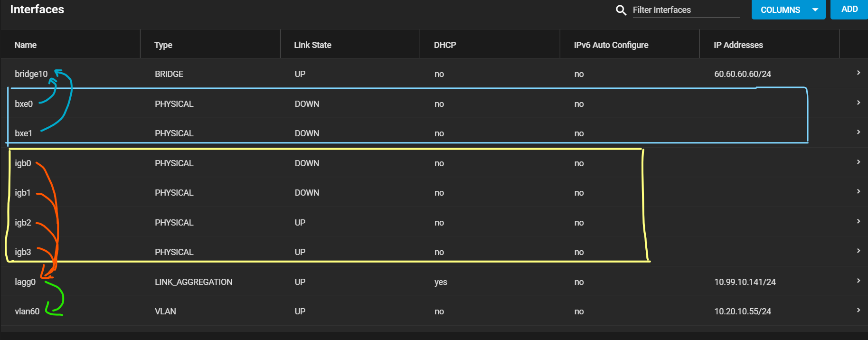Sort by the Type column header
This screenshot has height=340, width=868.
[x=163, y=45]
